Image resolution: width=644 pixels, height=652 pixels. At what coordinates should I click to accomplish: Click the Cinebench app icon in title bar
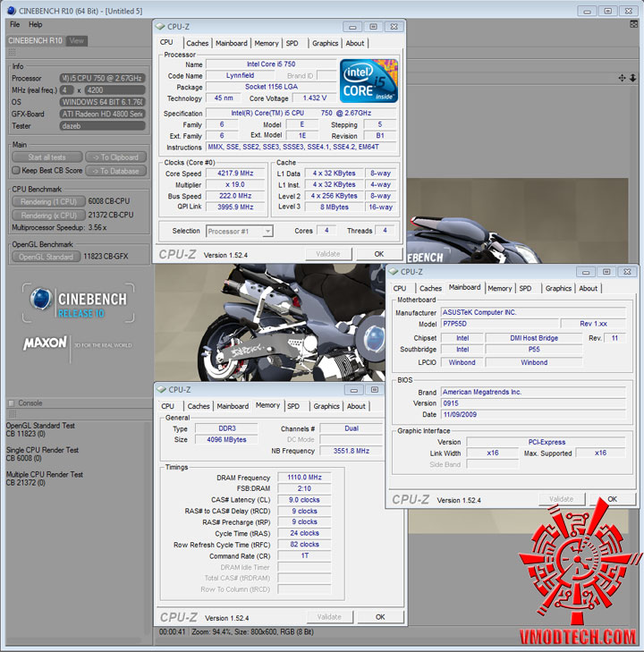(12, 11)
